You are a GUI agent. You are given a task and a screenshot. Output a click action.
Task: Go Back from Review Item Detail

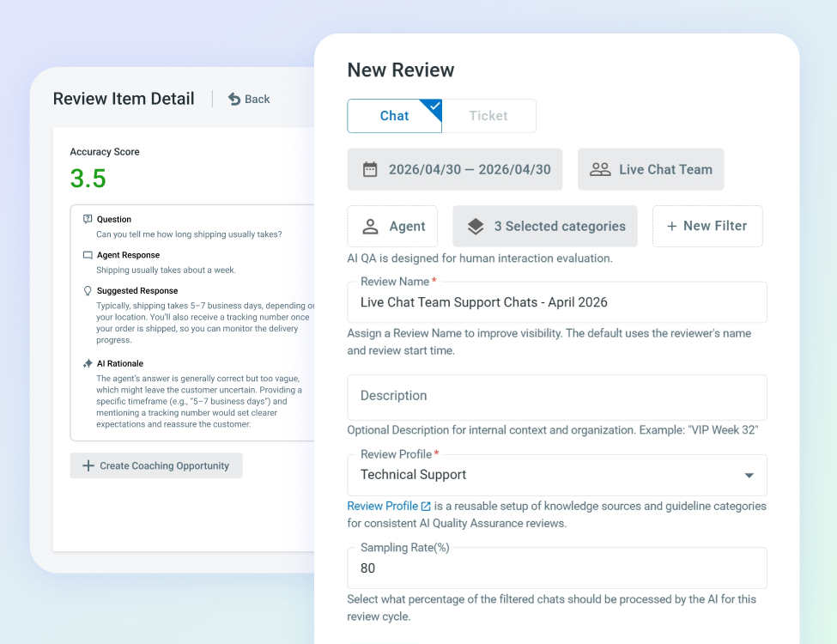coord(249,100)
